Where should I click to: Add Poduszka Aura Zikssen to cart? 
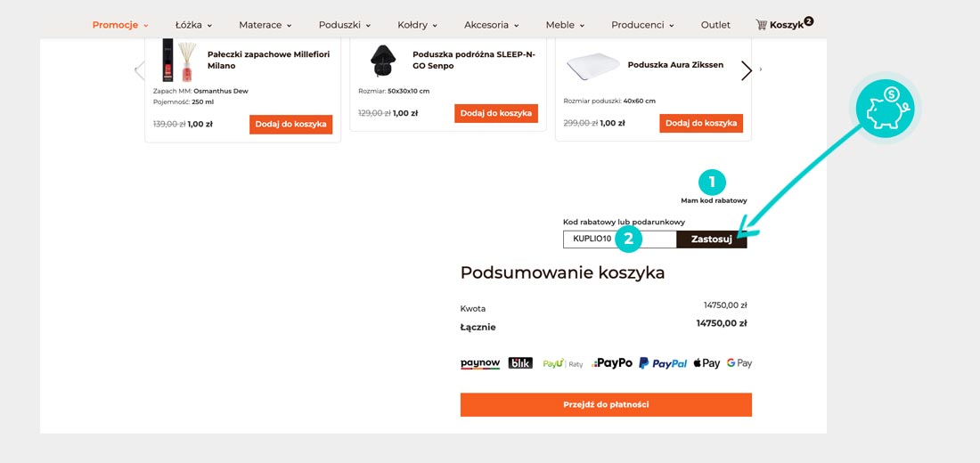pyautogui.click(x=701, y=123)
